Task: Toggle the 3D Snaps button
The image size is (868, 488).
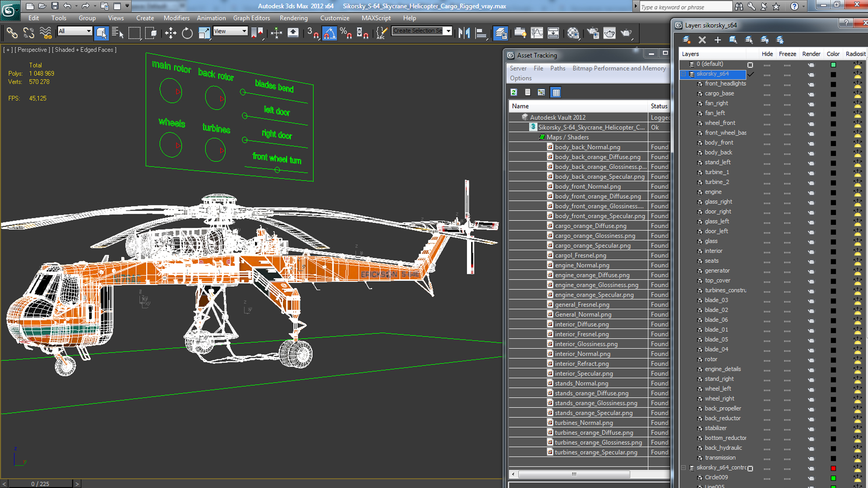Action: click(x=312, y=33)
